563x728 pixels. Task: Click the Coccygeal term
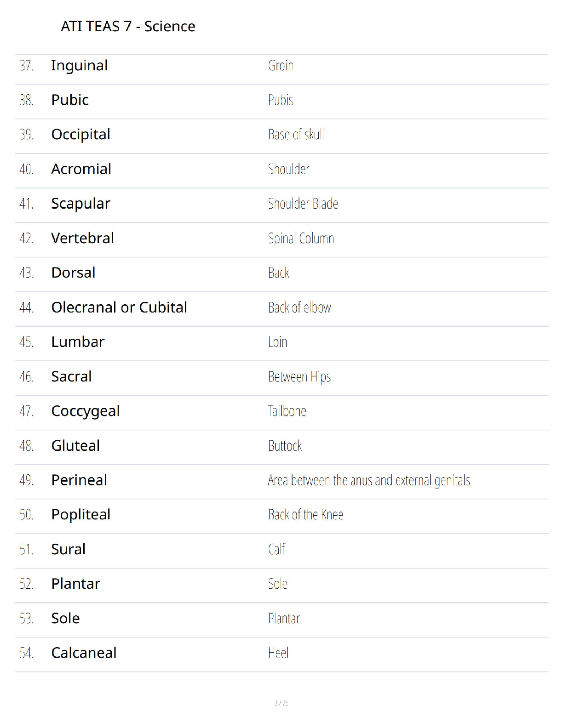[x=86, y=411]
